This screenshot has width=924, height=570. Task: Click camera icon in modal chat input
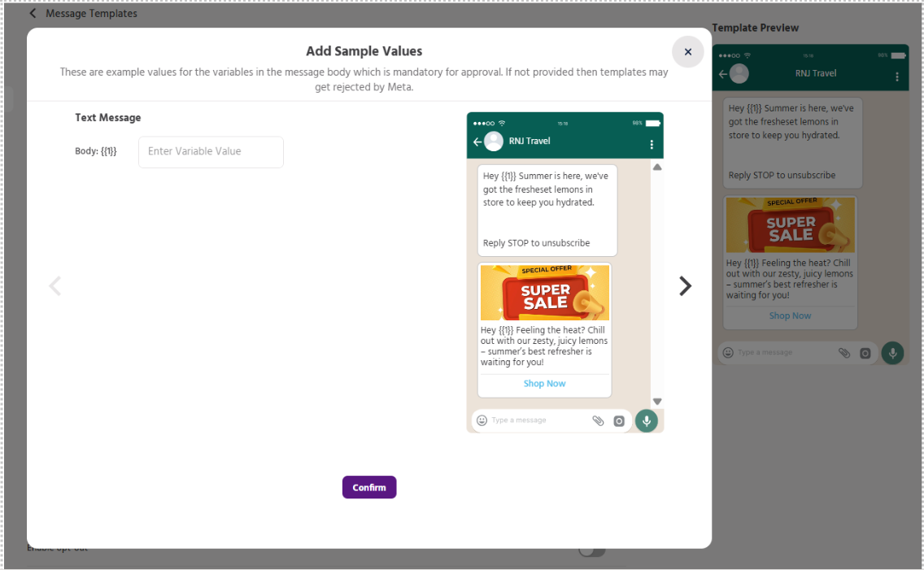click(x=619, y=421)
